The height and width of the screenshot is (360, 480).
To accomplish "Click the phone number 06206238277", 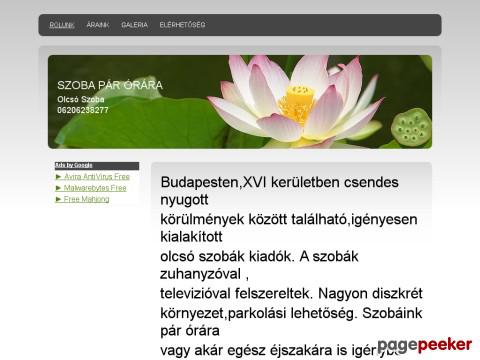I will [83, 110].
